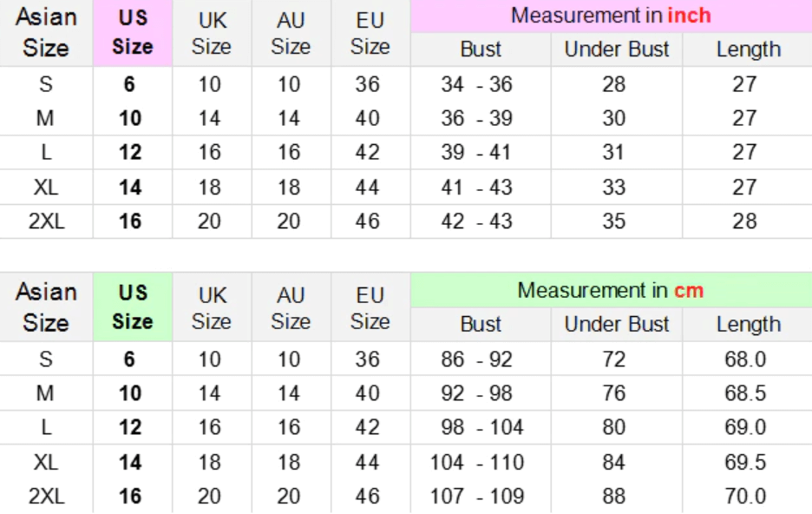Select length value 70.0 in cm table
Screen dimensions: 812x514
point(745,497)
